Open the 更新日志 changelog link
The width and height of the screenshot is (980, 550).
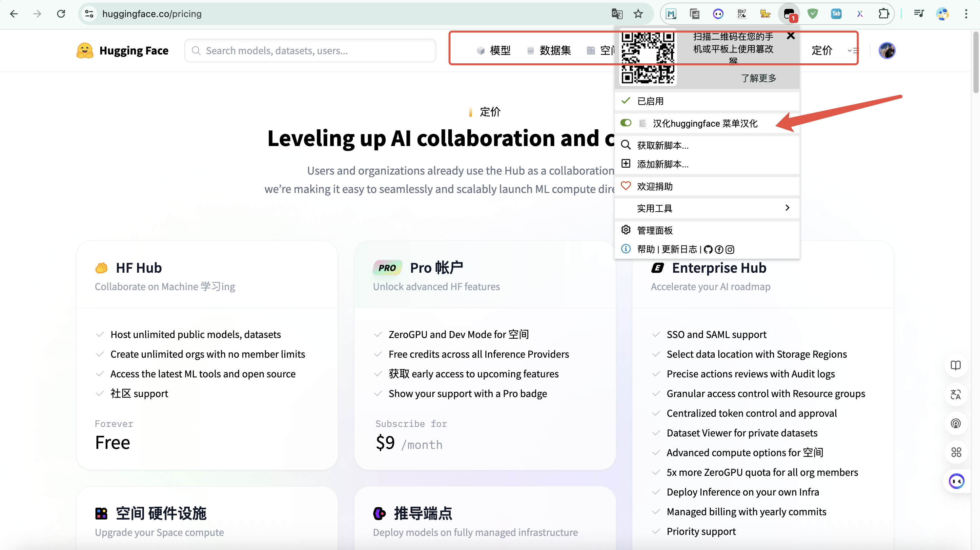(679, 249)
